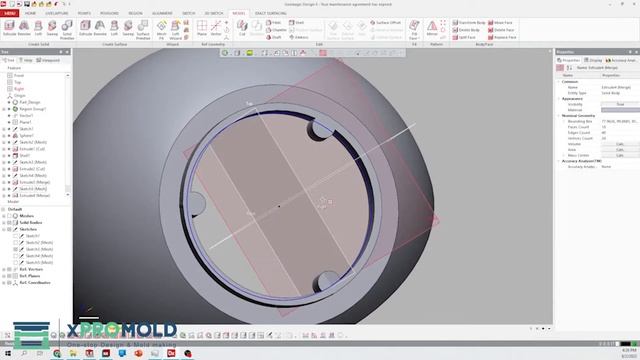Switch to the SKETCH ribbon tab

tap(189, 13)
